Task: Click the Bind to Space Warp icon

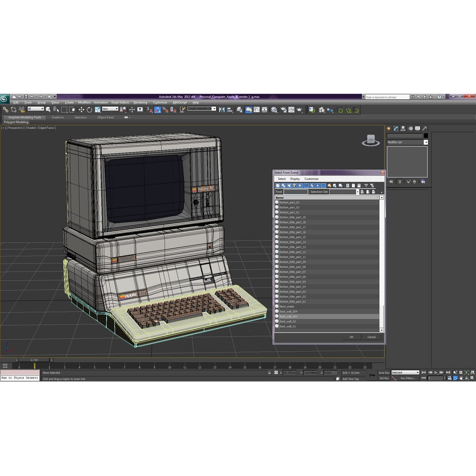Action: point(22,110)
